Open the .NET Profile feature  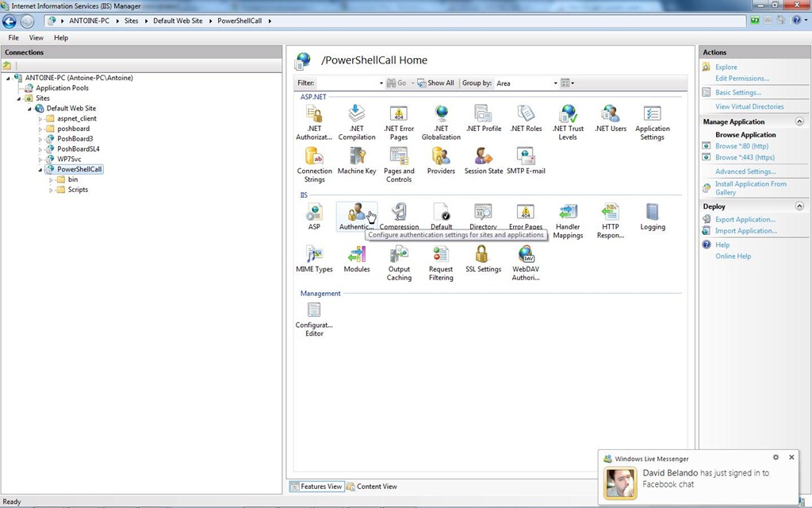pyautogui.click(x=484, y=119)
